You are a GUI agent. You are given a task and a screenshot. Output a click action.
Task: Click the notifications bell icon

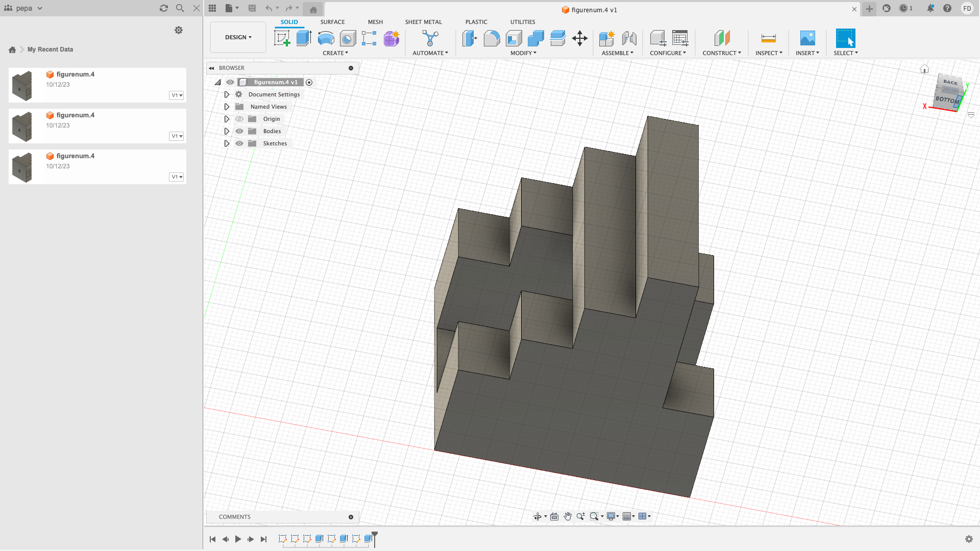point(930,8)
